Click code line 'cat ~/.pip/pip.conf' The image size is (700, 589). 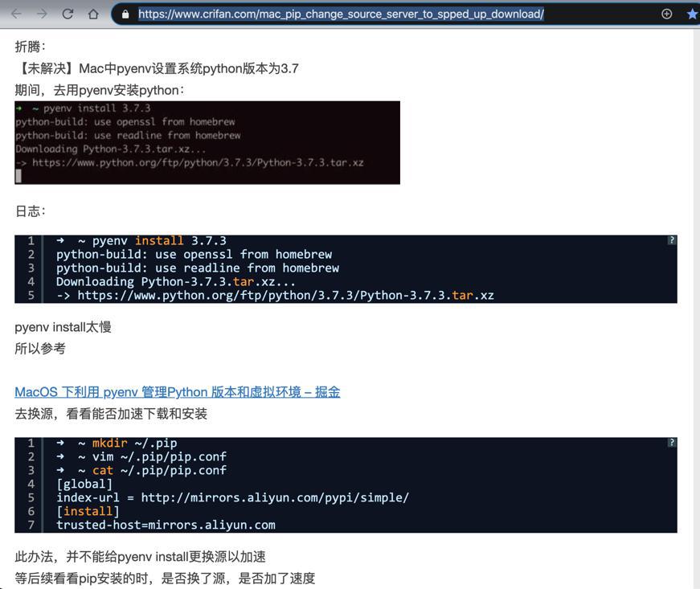(141, 470)
